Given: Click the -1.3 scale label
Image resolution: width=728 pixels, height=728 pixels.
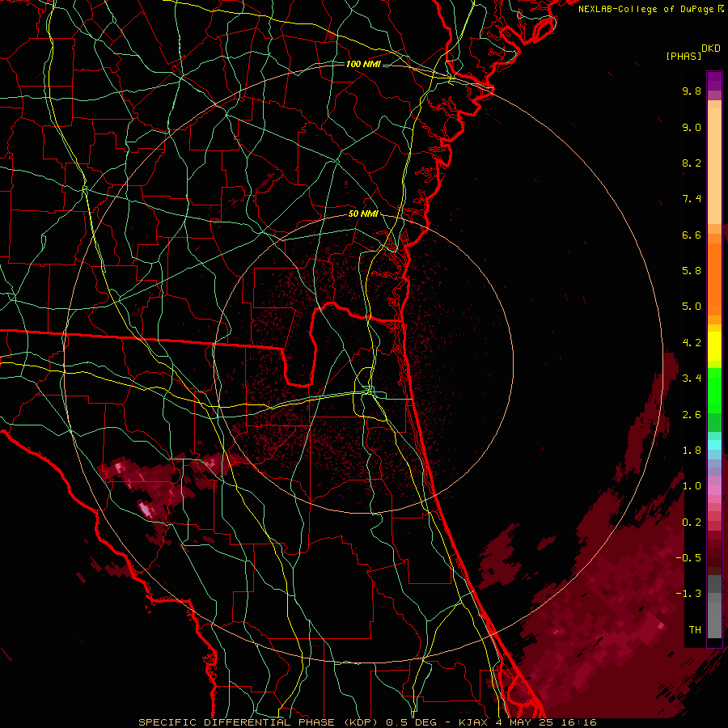Looking at the screenshot, I should 688,594.
